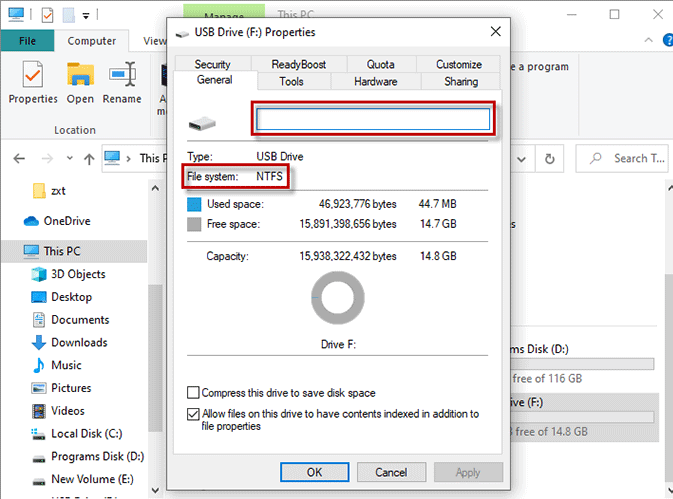Open the ReadyBoost tab
673x499 pixels.
tap(299, 64)
